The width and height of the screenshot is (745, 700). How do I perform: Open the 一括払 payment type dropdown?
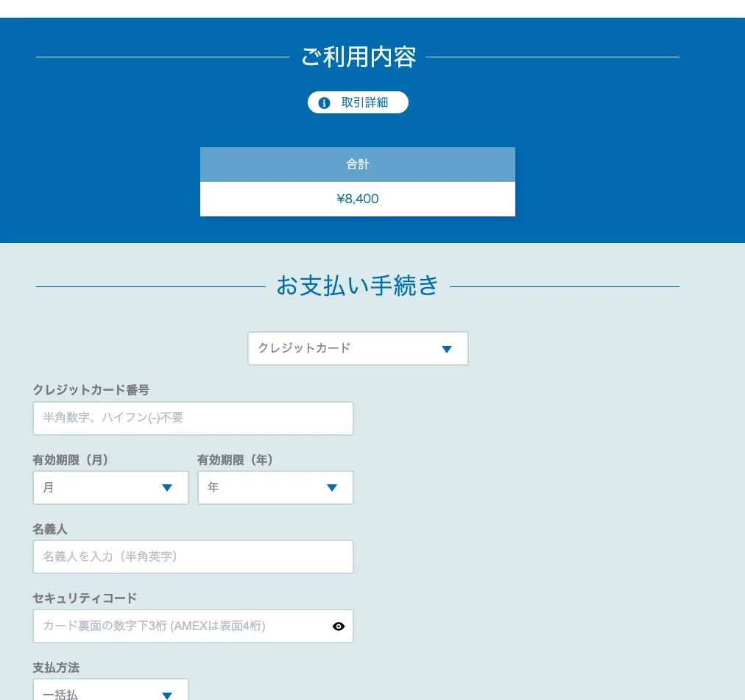click(110, 690)
